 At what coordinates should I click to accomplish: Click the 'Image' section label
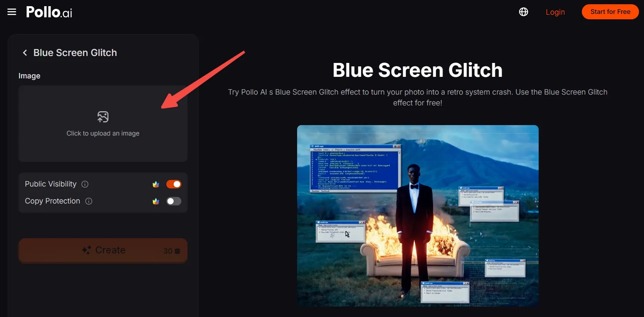tap(29, 76)
